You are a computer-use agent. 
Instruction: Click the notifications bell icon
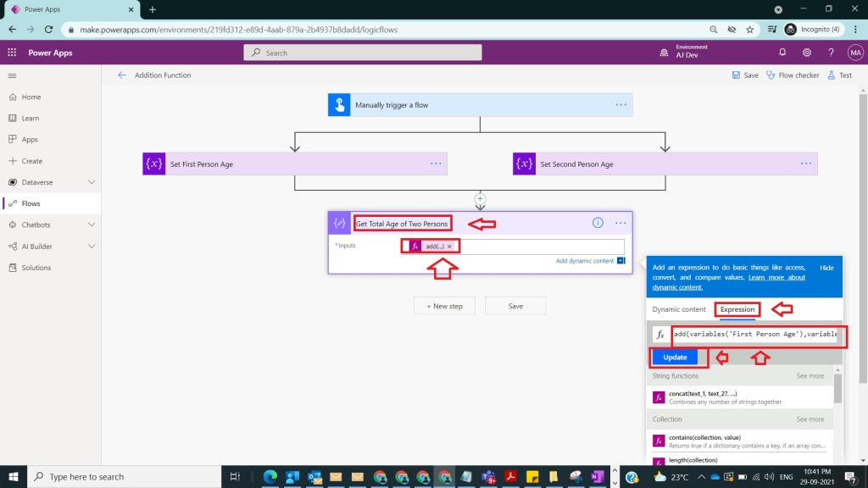782,53
